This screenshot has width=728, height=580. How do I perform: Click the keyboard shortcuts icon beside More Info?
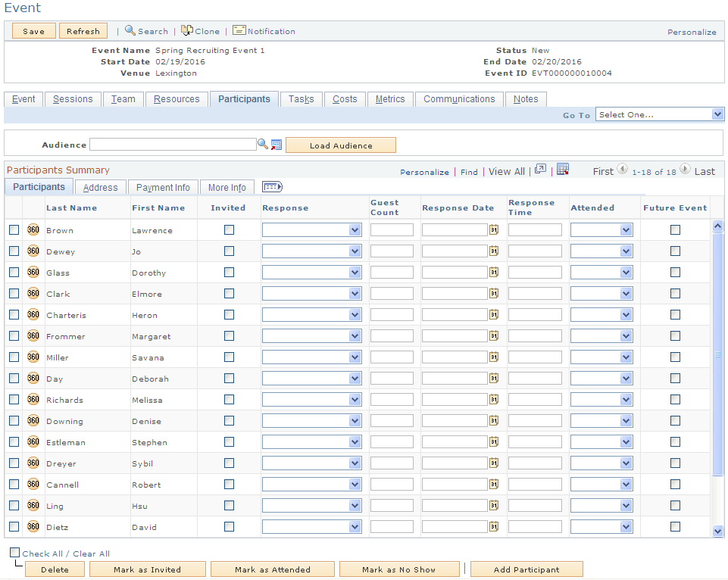coord(271,186)
